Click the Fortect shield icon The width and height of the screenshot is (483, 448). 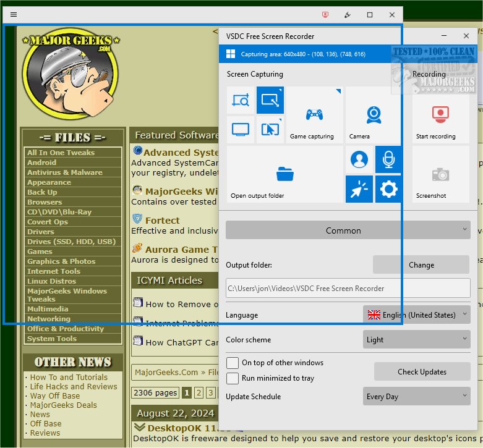coord(137,219)
